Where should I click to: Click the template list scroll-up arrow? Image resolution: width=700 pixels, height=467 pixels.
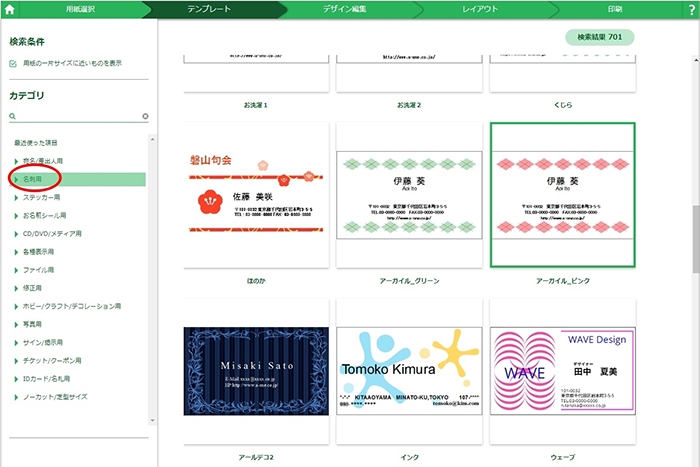(696, 59)
